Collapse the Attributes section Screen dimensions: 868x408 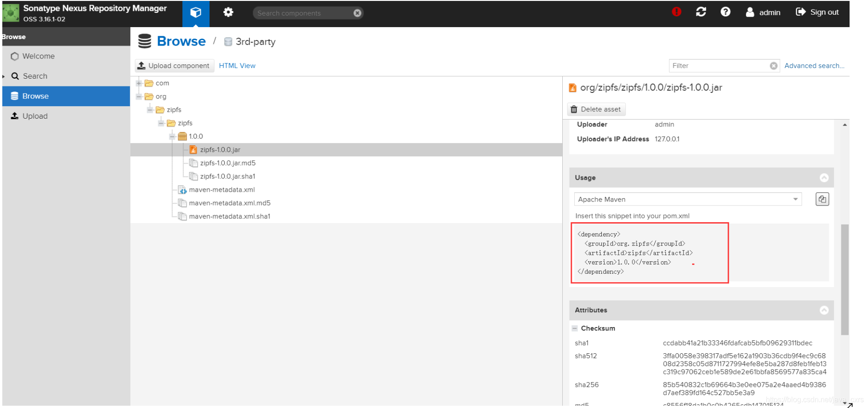point(824,310)
